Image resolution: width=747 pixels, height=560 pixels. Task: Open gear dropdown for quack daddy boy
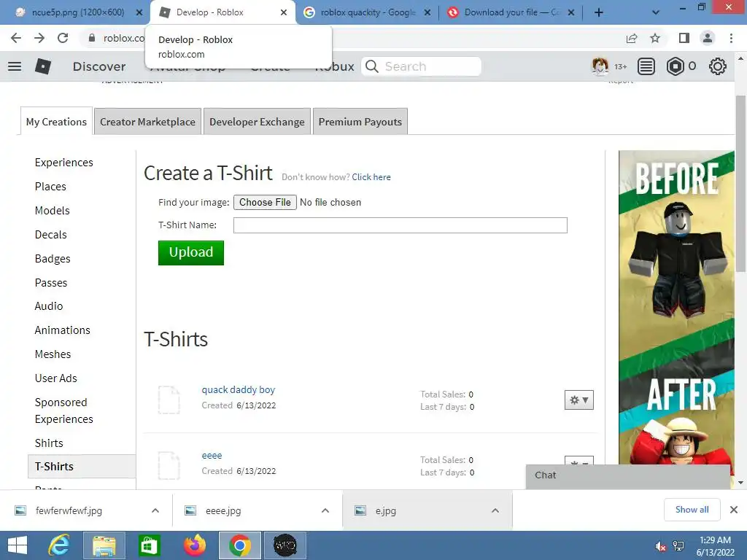(x=578, y=400)
